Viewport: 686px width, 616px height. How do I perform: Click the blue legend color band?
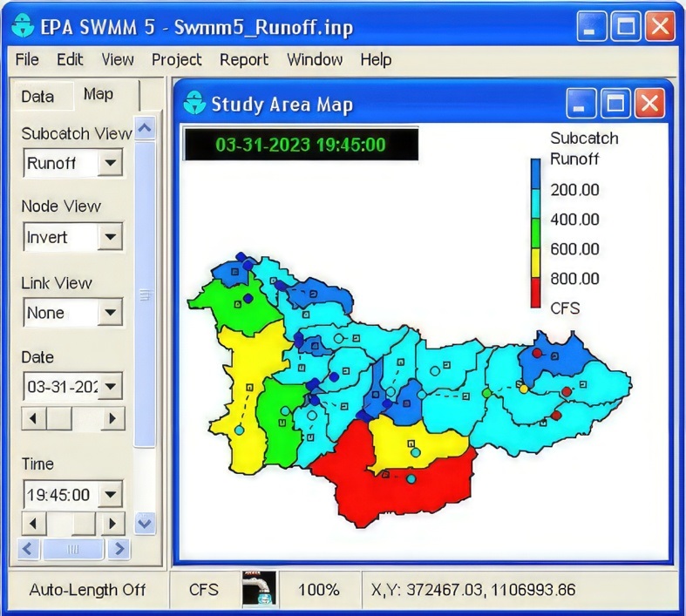[x=535, y=173]
